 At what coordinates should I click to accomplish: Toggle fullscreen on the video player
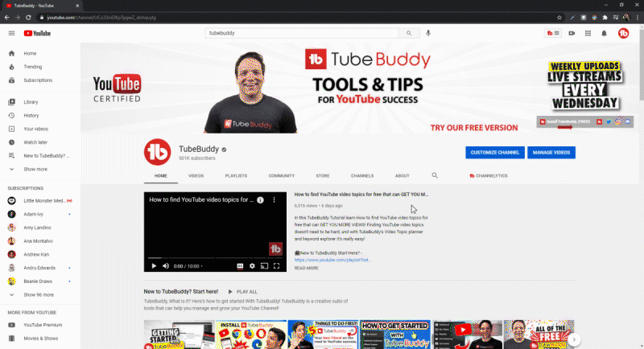(276, 265)
